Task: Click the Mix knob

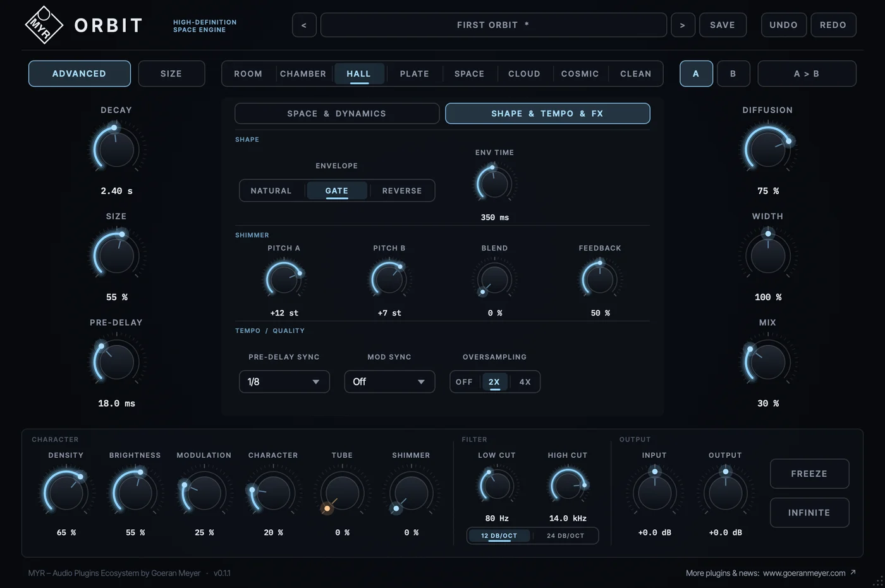Action: tap(767, 361)
